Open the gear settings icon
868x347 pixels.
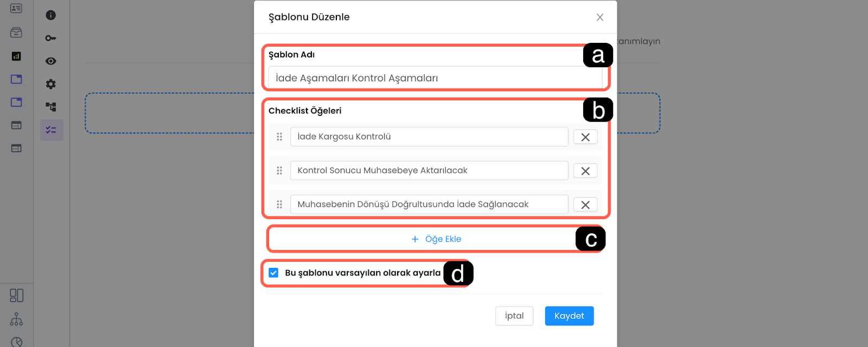click(x=51, y=84)
